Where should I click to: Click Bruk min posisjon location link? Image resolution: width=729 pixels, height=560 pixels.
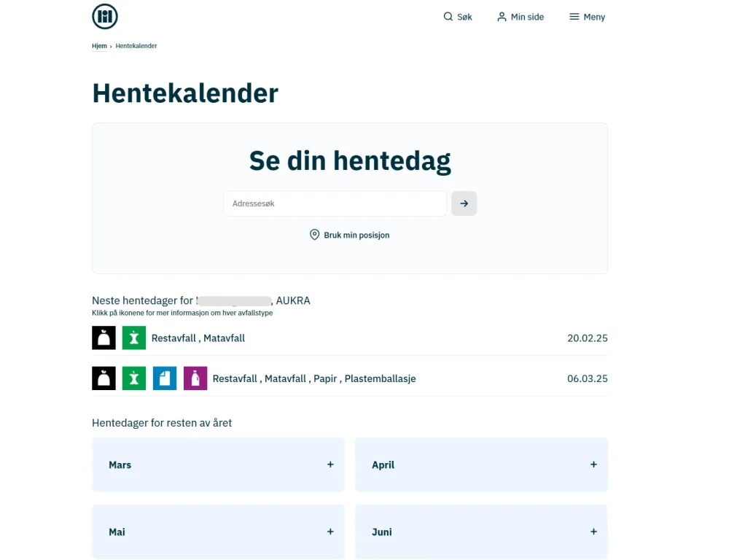pos(349,235)
